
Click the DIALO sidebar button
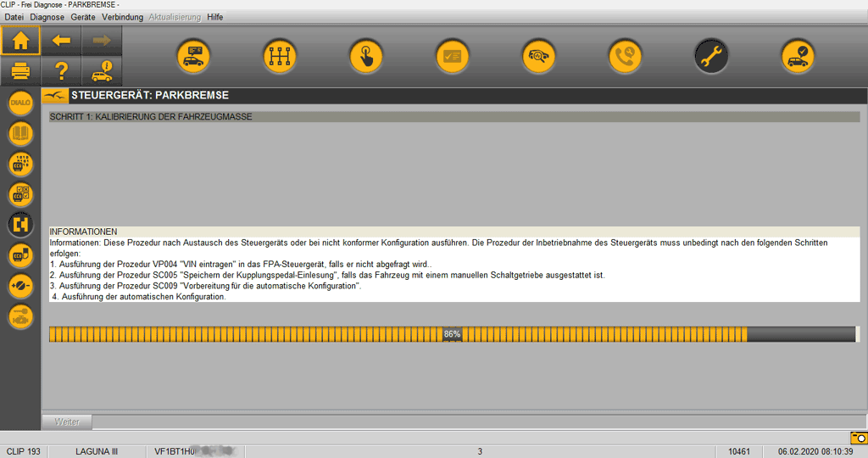pyautogui.click(x=20, y=103)
